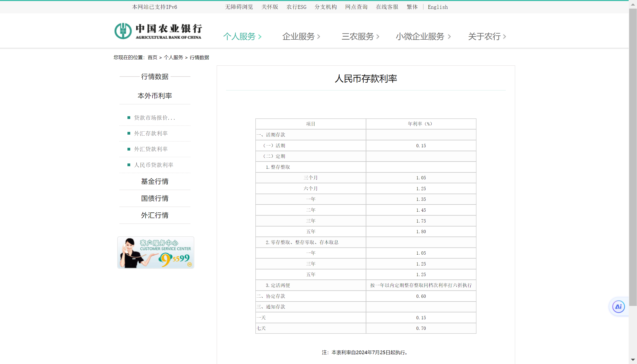This screenshot has height=364, width=637.
Task: Expand the 关于农行 navigation arrow
Action: click(x=504, y=37)
